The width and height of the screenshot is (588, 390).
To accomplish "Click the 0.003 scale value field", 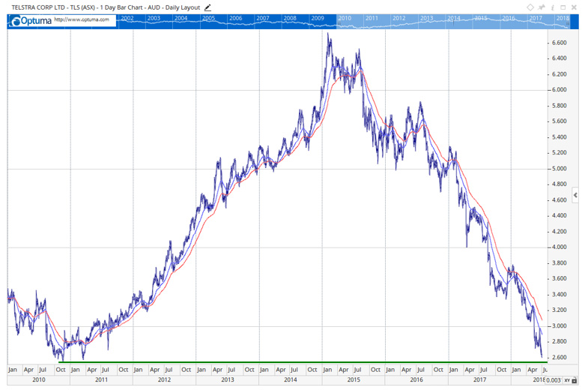I will [x=554, y=380].
